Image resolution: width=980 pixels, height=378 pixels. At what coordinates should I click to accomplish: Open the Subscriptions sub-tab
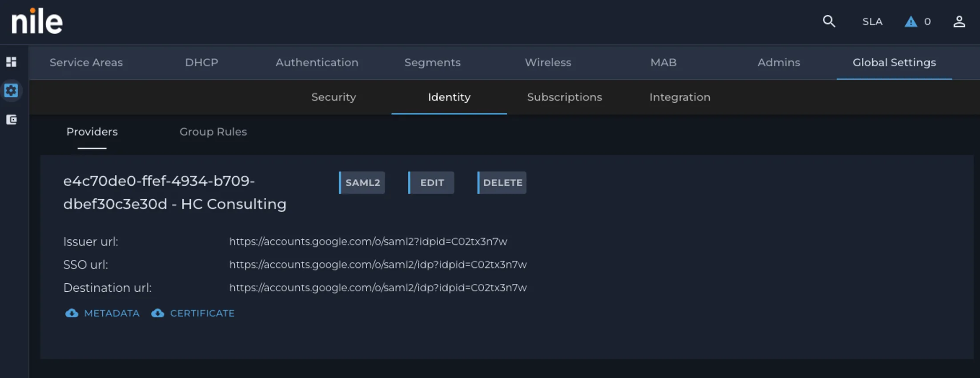click(564, 97)
